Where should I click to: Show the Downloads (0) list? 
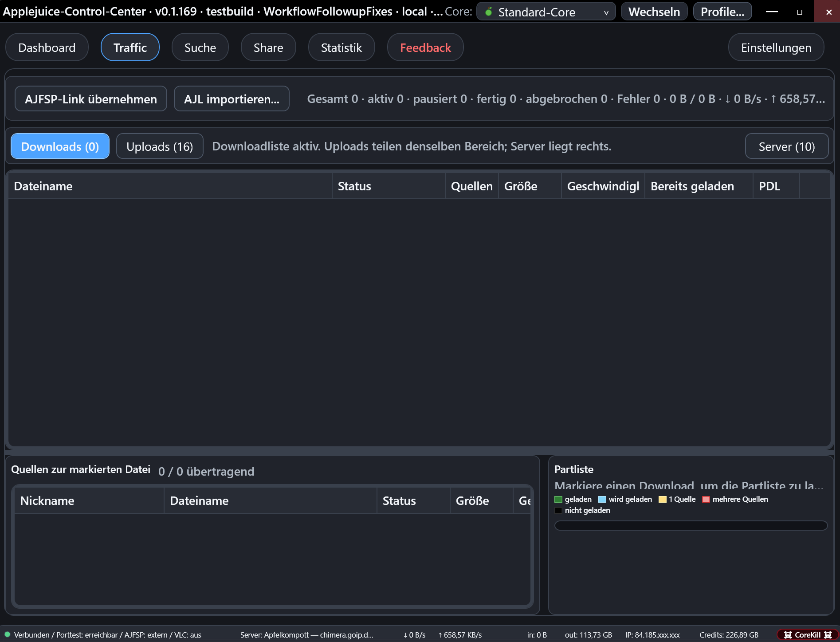[60, 146]
